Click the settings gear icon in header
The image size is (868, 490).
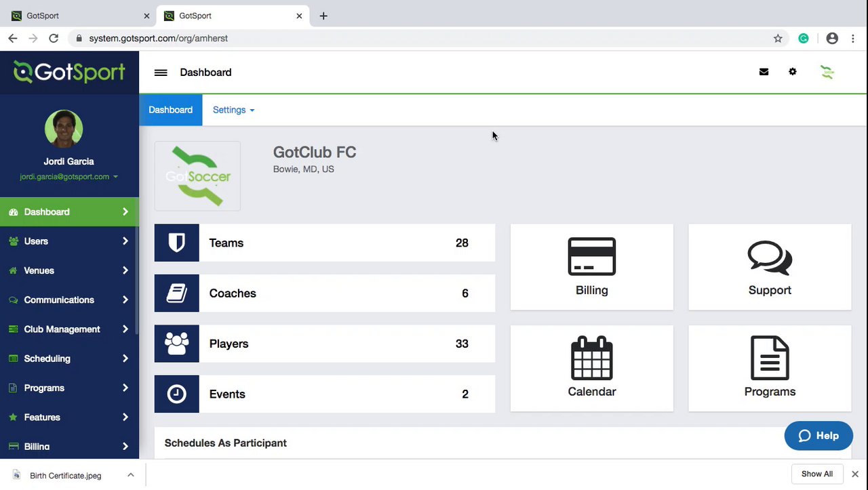tap(793, 72)
